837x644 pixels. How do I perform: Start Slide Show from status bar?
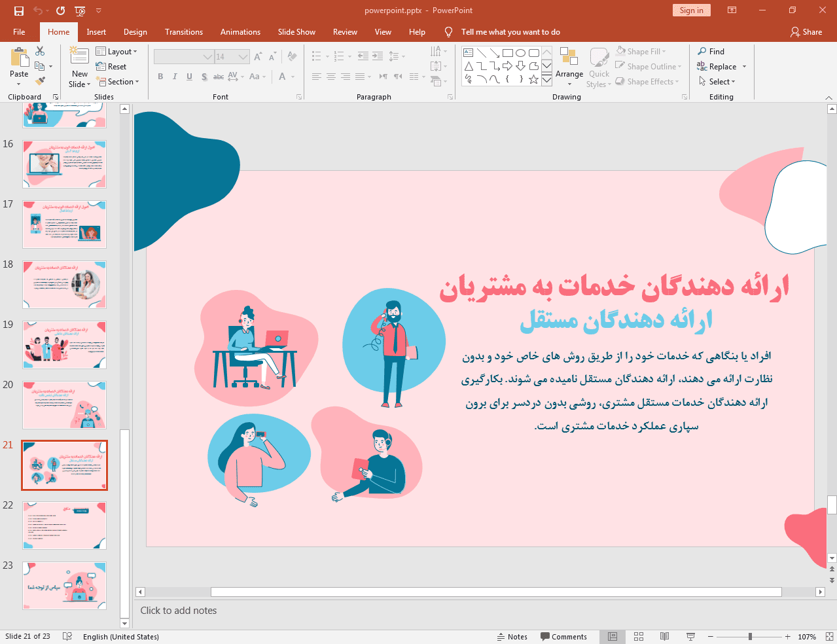point(690,637)
